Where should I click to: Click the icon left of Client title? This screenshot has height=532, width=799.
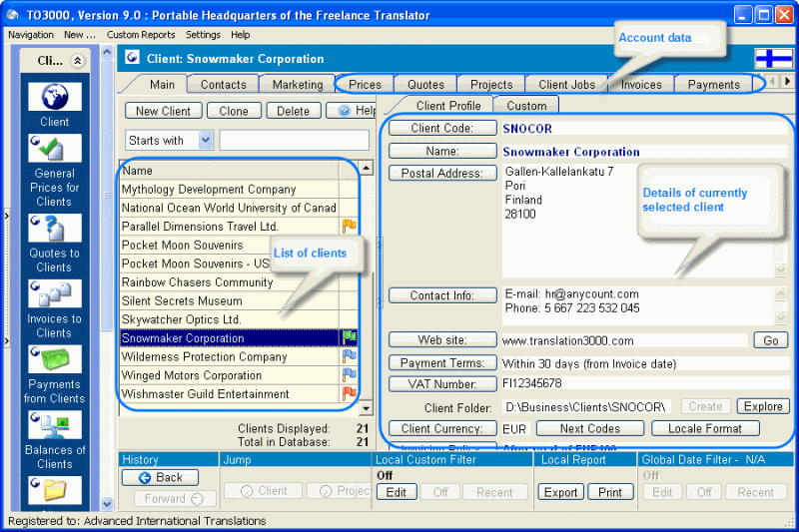point(132,58)
